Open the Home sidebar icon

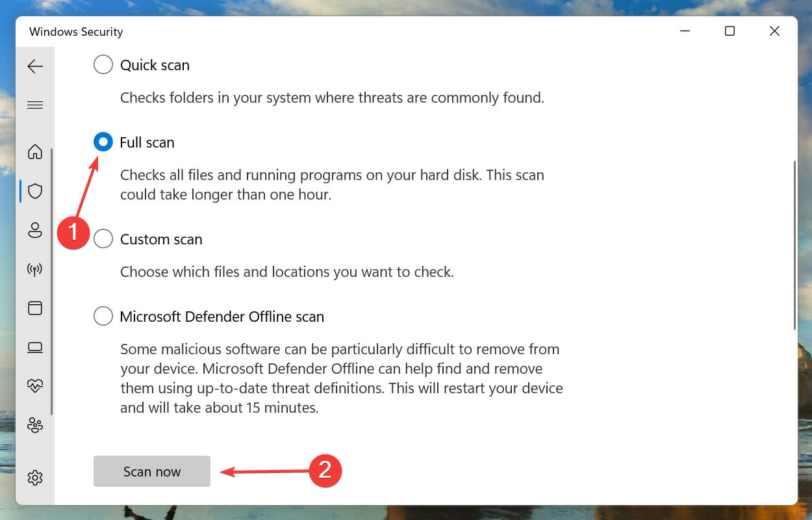pos(35,151)
